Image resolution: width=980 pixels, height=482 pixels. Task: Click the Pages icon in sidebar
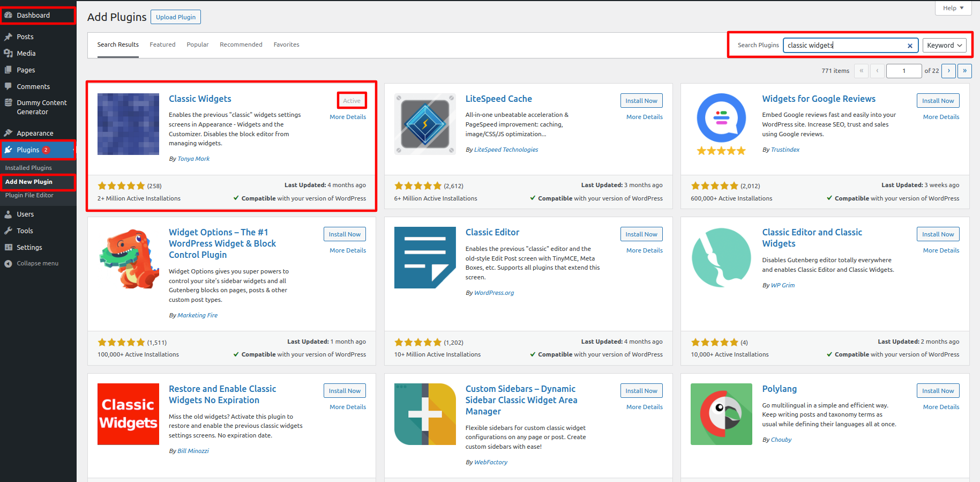pyautogui.click(x=8, y=70)
